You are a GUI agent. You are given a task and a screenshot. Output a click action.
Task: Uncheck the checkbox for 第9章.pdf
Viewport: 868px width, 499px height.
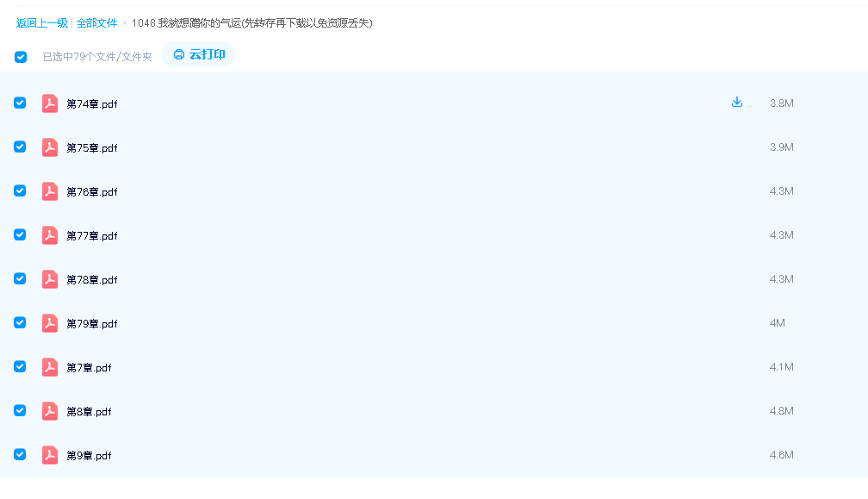pos(20,454)
